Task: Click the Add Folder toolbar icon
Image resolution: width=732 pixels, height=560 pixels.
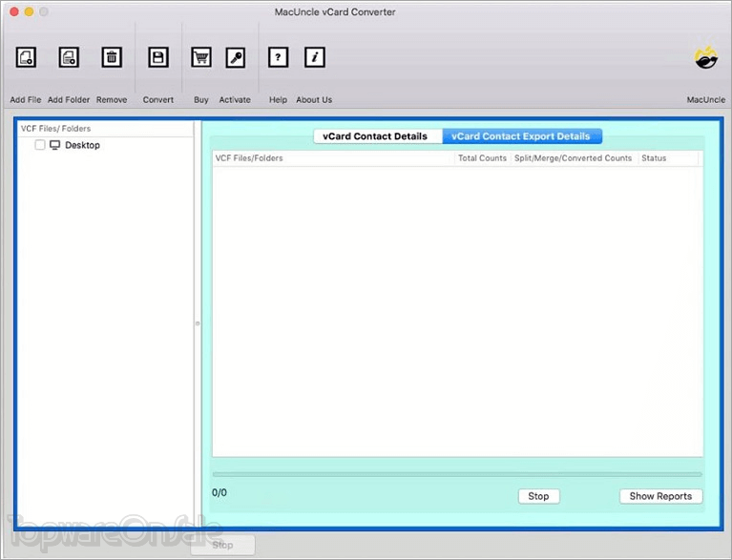Action: pos(69,57)
